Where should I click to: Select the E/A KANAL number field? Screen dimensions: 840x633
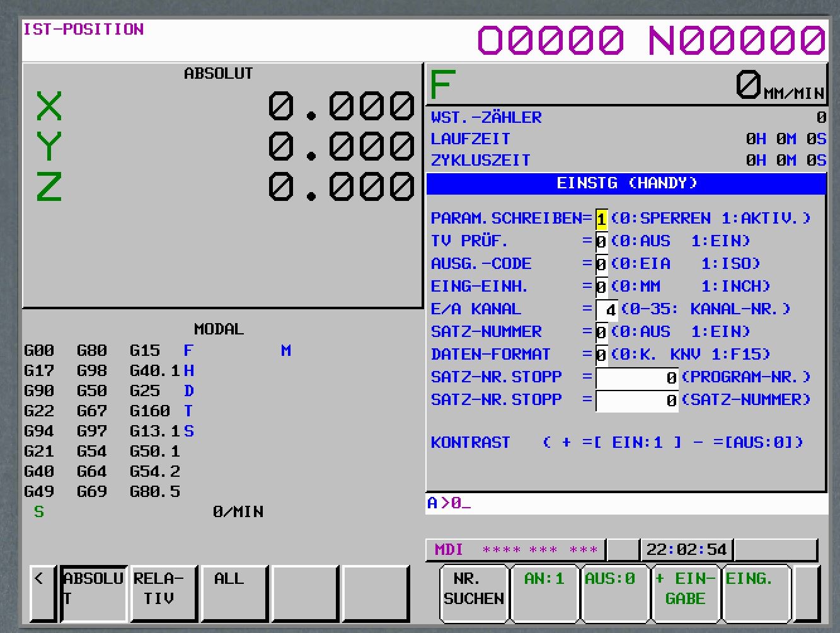coord(607,310)
